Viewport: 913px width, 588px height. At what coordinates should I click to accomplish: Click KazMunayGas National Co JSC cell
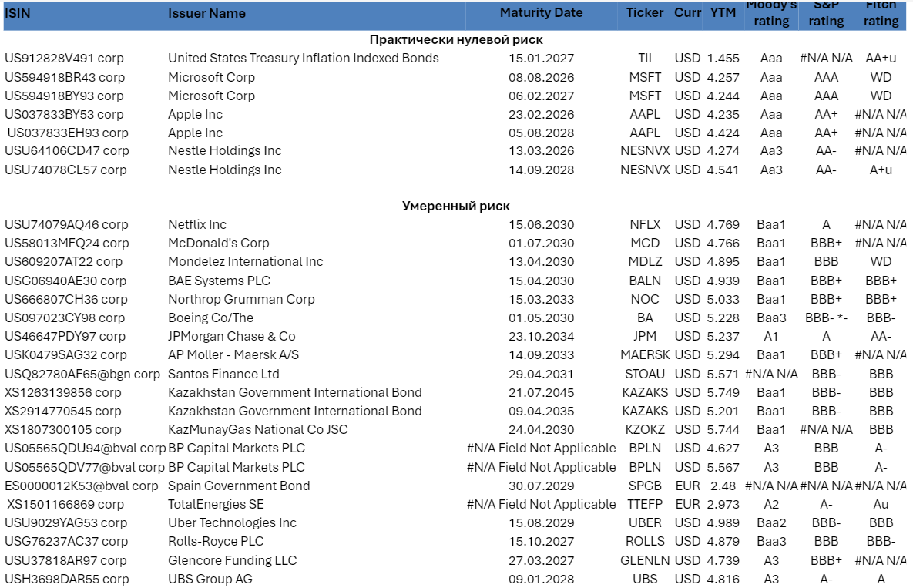[x=257, y=430]
